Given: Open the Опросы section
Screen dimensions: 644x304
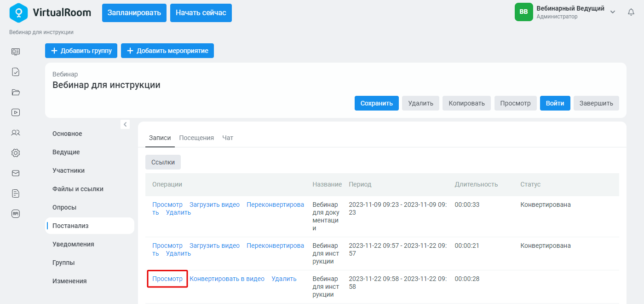Looking at the screenshot, I should 64,207.
